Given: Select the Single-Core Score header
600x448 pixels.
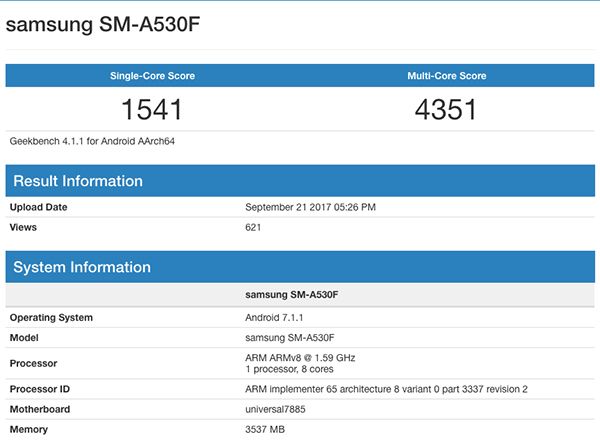Looking at the screenshot, I should pos(153,75).
